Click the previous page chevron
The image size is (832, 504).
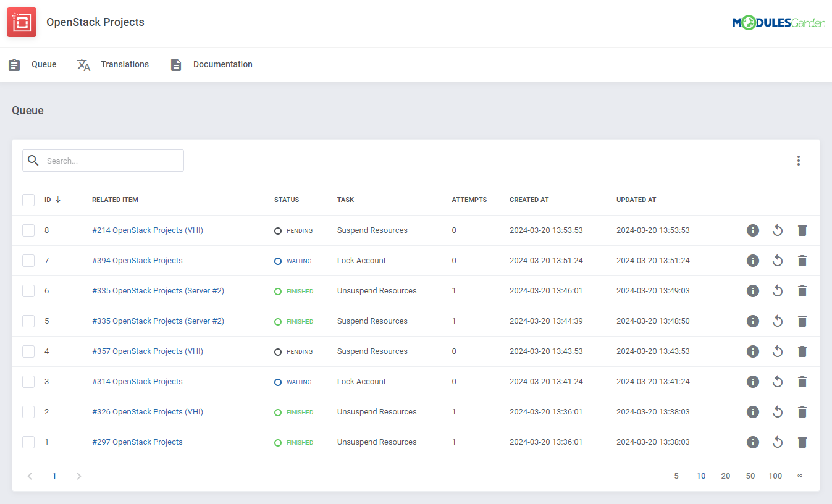tap(30, 476)
